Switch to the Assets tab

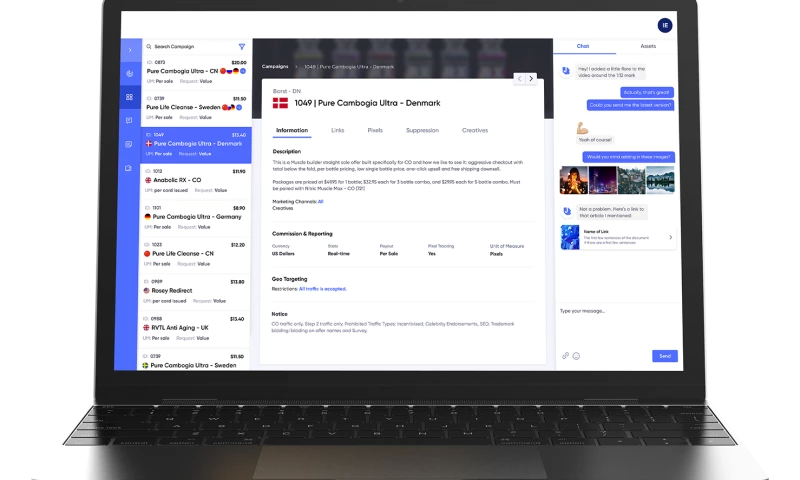[648, 46]
